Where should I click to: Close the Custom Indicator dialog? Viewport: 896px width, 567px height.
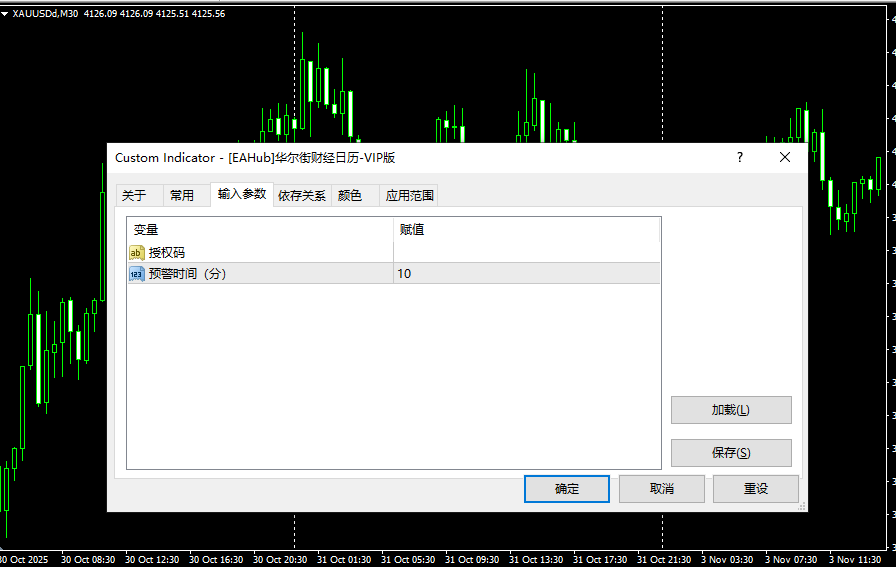[785, 157]
